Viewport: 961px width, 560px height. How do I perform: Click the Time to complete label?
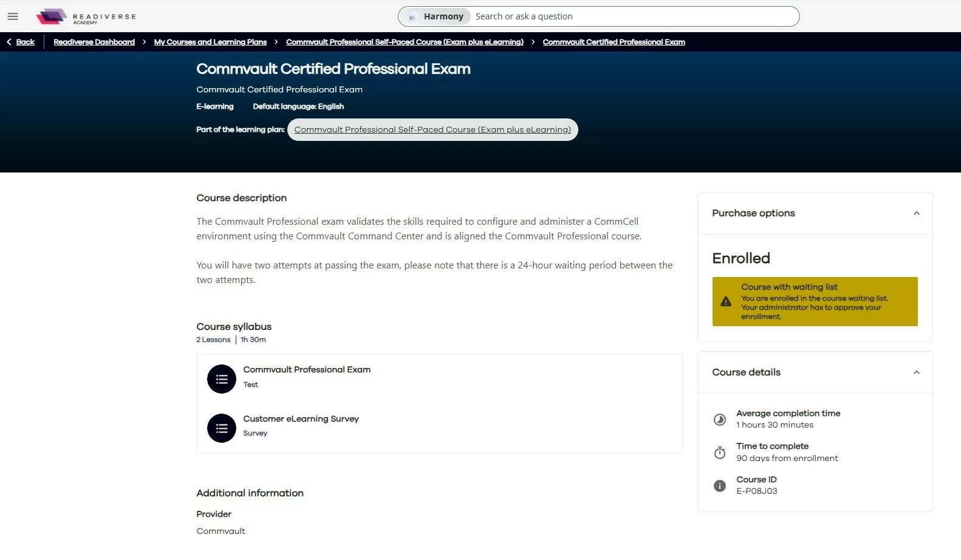773,446
